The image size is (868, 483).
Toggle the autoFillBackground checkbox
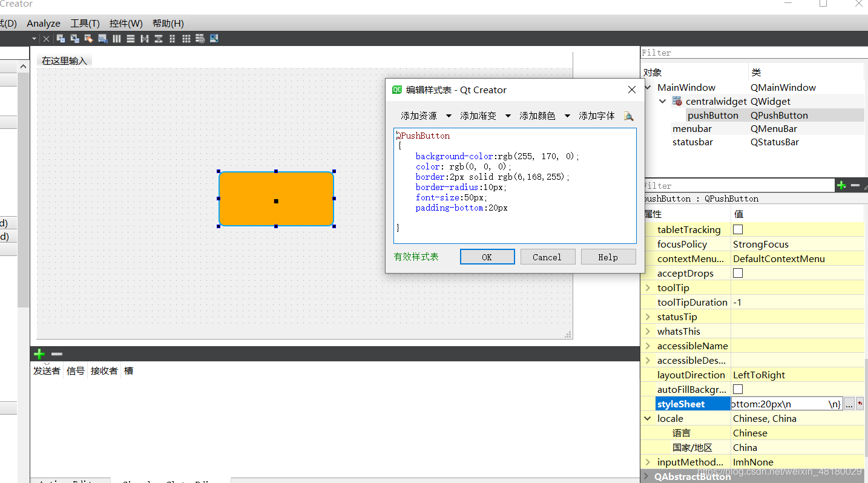738,389
